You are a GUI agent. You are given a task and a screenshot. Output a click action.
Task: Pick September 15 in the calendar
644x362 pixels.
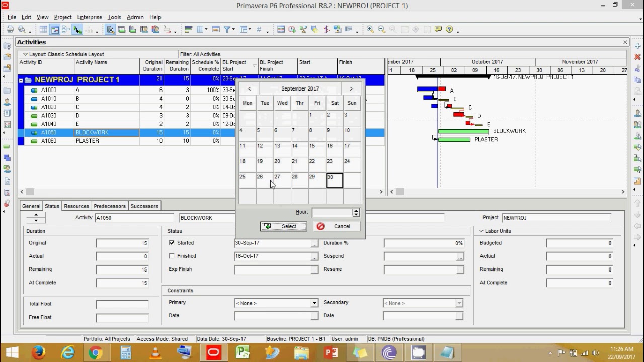(317, 149)
